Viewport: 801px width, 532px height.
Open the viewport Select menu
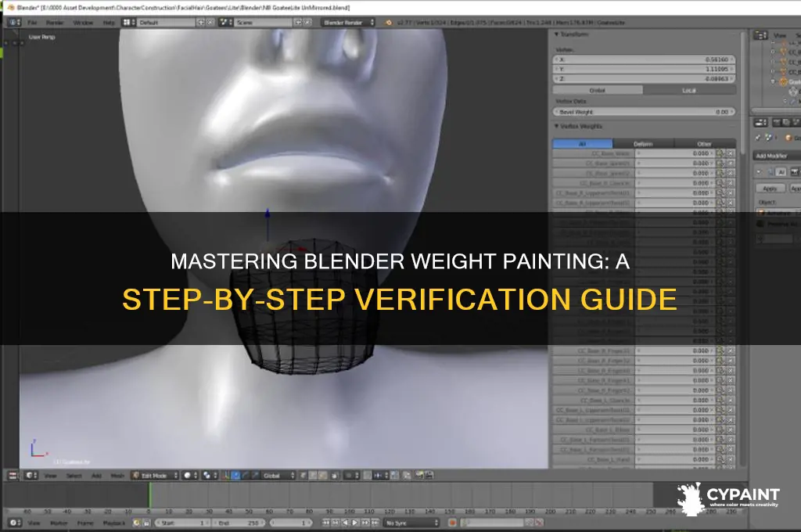pyautogui.click(x=74, y=476)
